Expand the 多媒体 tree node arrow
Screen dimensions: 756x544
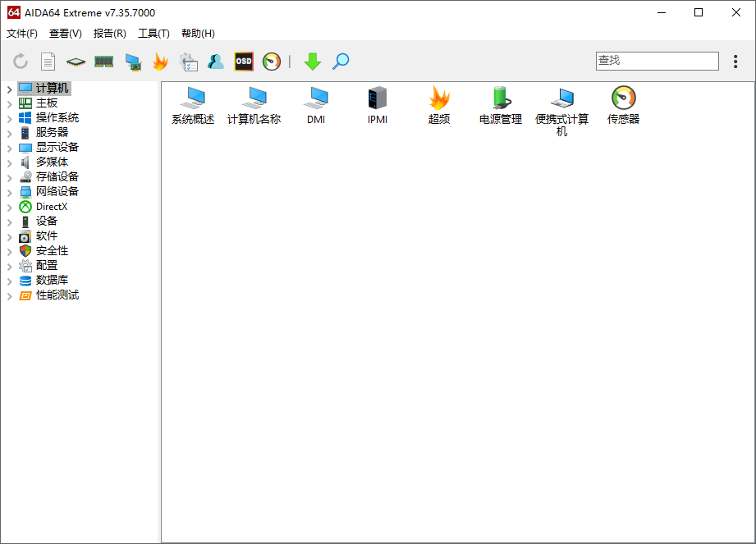(x=9, y=162)
